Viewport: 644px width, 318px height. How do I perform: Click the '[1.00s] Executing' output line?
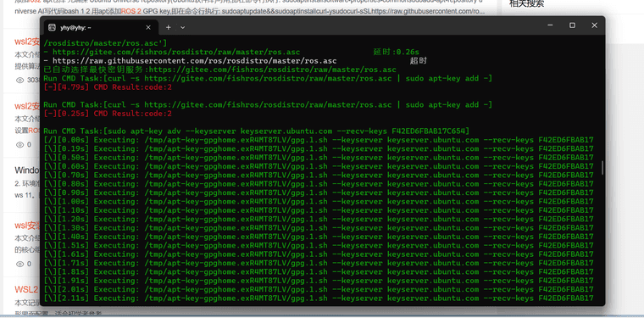pyautogui.click(x=319, y=201)
